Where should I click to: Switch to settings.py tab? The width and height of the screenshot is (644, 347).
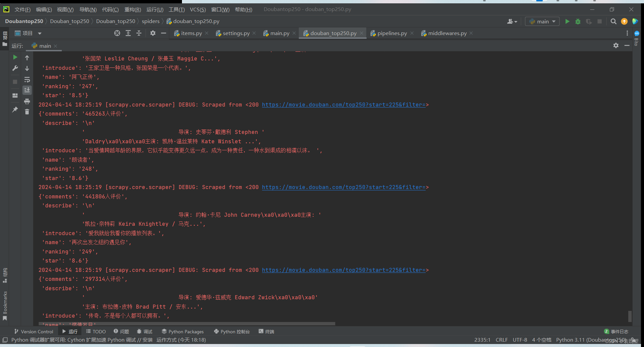tap(236, 33)
